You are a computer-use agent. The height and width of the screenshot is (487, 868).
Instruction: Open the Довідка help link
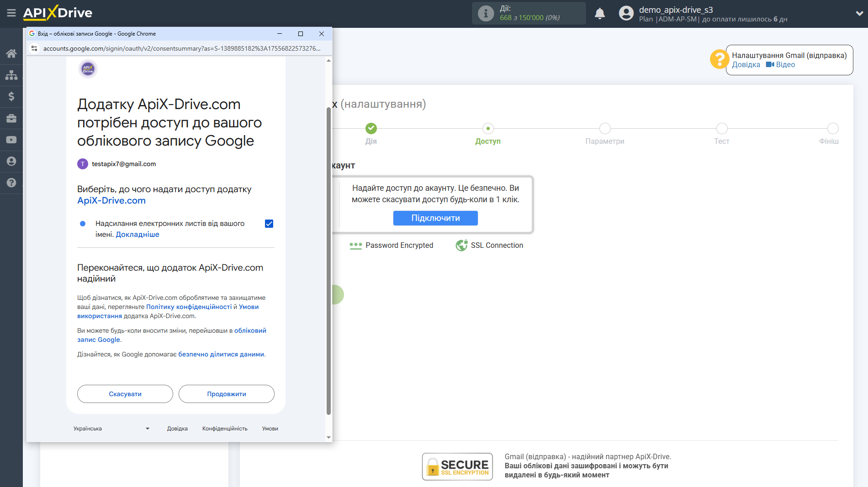coord(746,65)
